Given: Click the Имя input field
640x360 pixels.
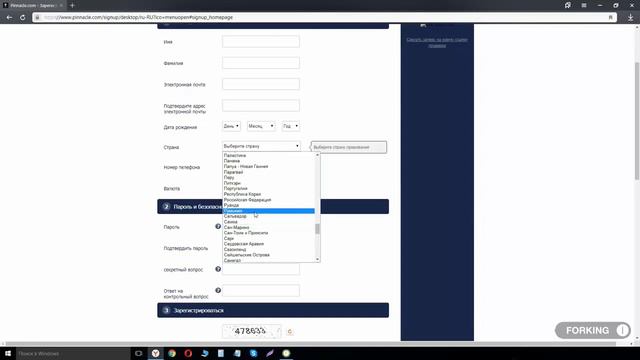Looking at the screenshot, I should [261, 42].
